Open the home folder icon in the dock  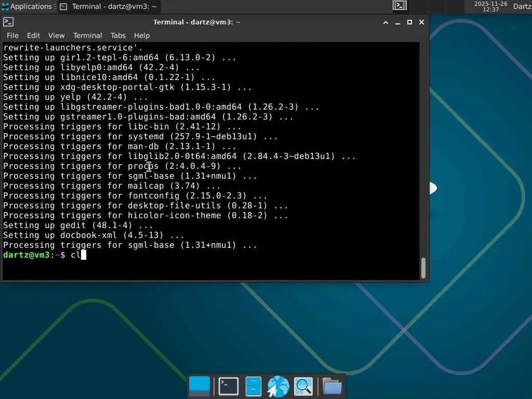[x=332, y=386]
